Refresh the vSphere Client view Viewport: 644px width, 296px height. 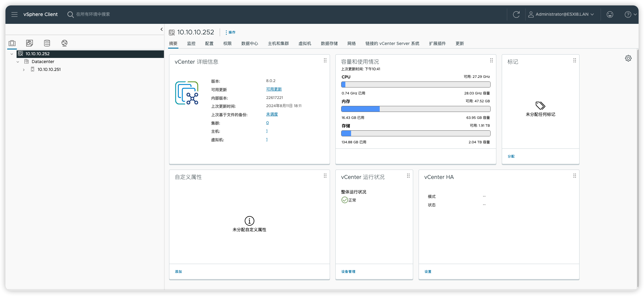516,14
